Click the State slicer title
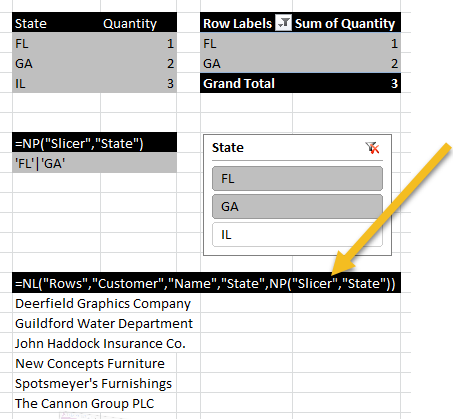The image size is (453, 419). coord(228,148)
